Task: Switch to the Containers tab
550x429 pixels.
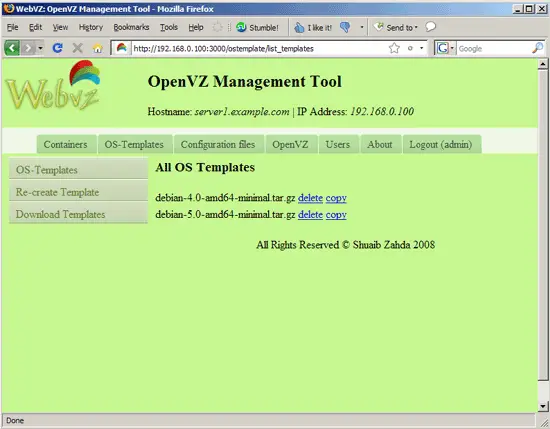Action: click(67, 144)
